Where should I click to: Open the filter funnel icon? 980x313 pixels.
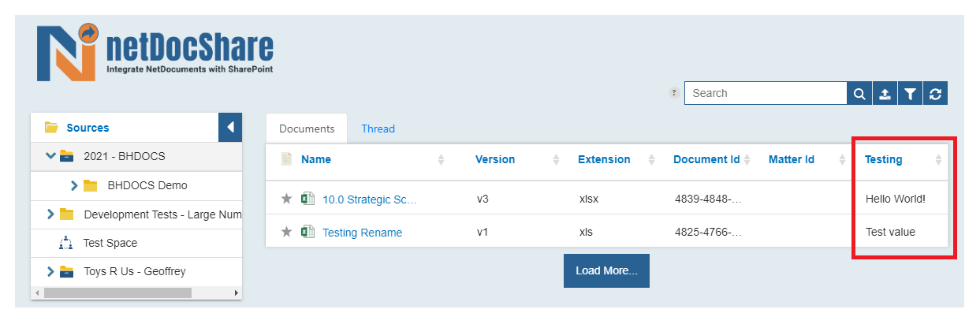[x=910, y=93]
